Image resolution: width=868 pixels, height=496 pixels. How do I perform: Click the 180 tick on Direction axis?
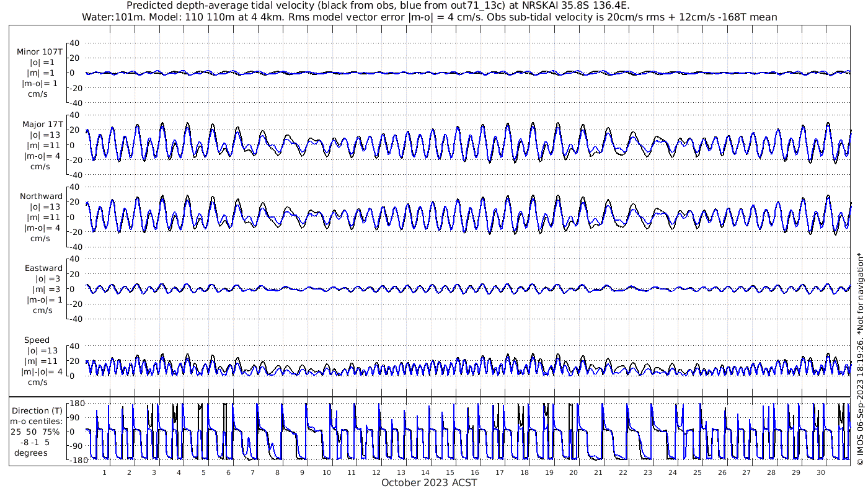[x=75, y=404]
